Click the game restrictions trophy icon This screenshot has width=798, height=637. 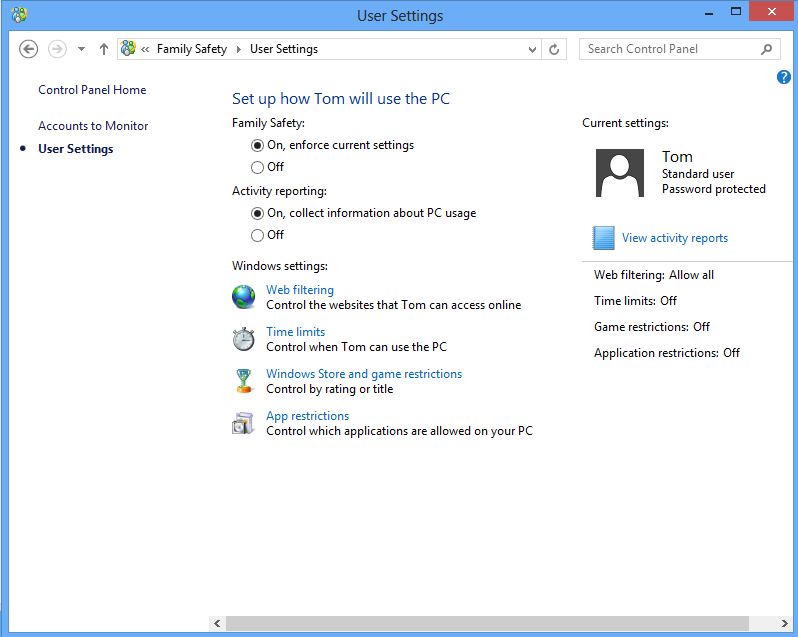pos(244,381)
